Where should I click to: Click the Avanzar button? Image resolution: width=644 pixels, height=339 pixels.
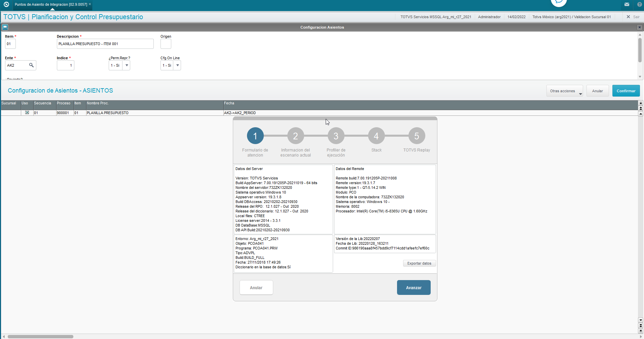point(414,287)
